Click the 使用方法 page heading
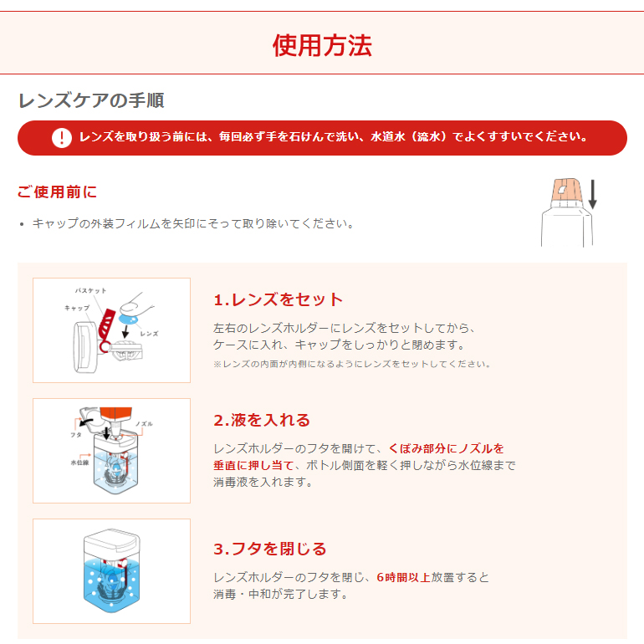 [322, 45]
